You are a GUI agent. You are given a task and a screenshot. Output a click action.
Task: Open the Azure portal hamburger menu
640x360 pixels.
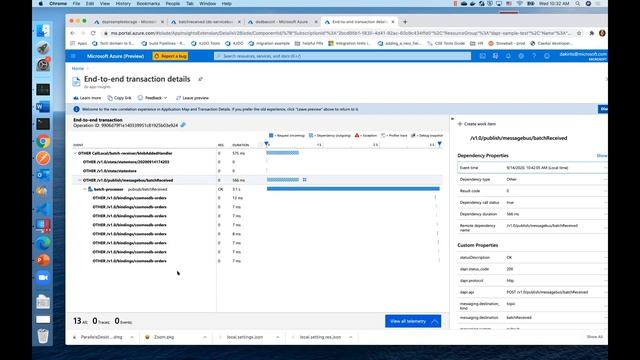(73, 56)
